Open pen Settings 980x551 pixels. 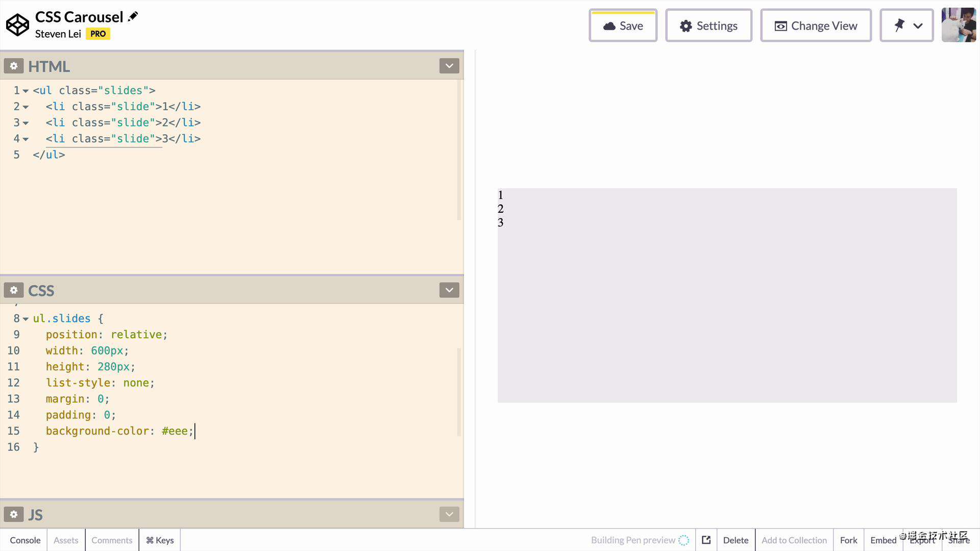click(x=709, y=26)
